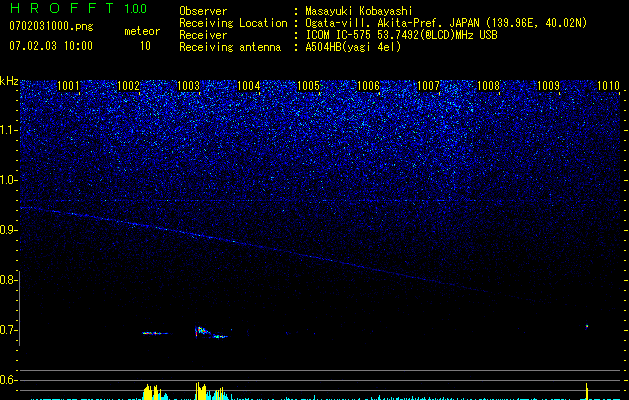629x400 pixels.
Task: Click the 1006 time marker
Action: [x=368, y=86]
